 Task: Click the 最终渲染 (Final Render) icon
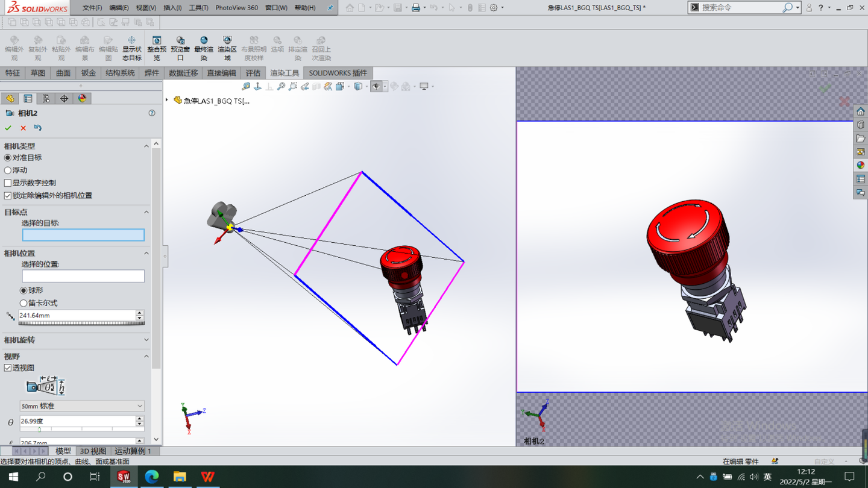[x=204, y=47]
